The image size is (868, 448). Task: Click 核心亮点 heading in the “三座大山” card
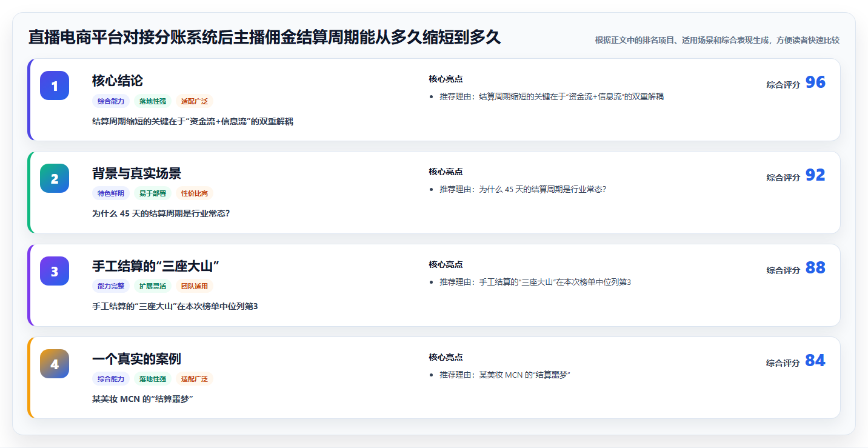coord(446,264)
